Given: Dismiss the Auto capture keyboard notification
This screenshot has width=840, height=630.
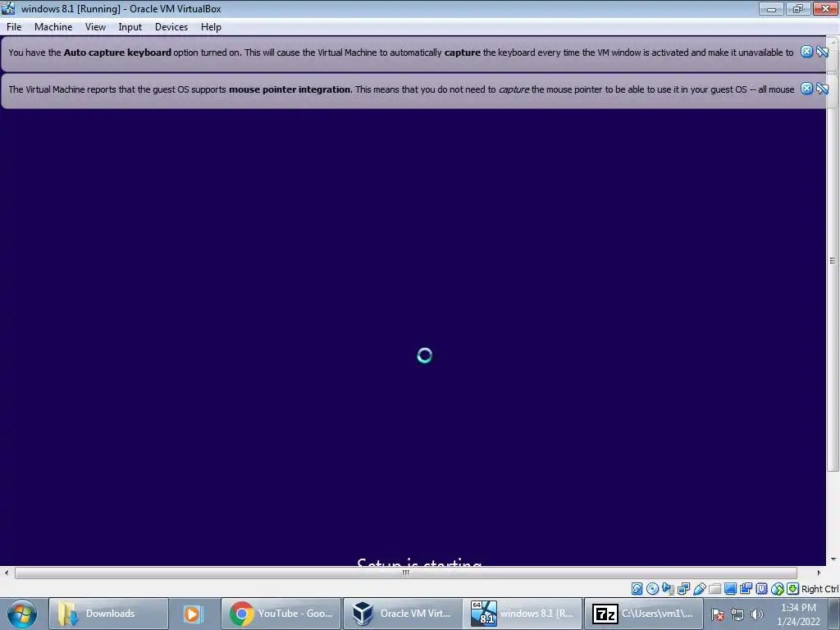Looking at the screenshot, I should [807, 52].
